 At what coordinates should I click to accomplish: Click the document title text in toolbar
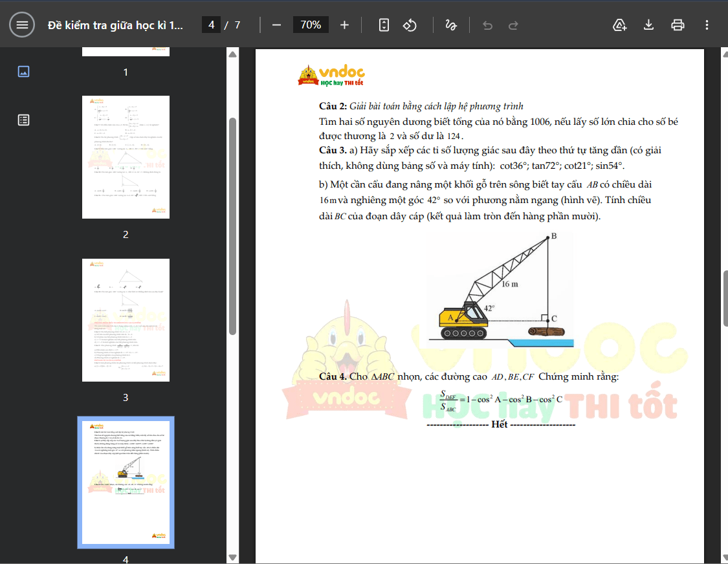click(x=115, y=25)
